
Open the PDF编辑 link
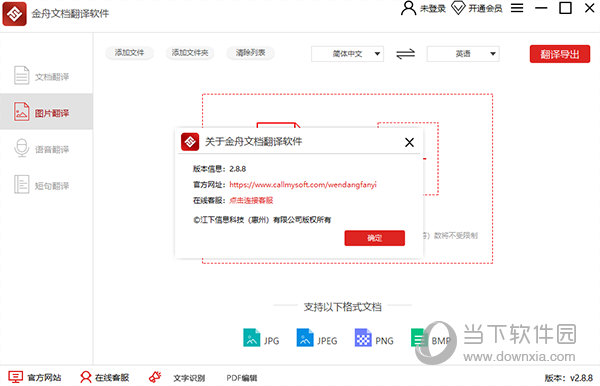tap(242, 378)
